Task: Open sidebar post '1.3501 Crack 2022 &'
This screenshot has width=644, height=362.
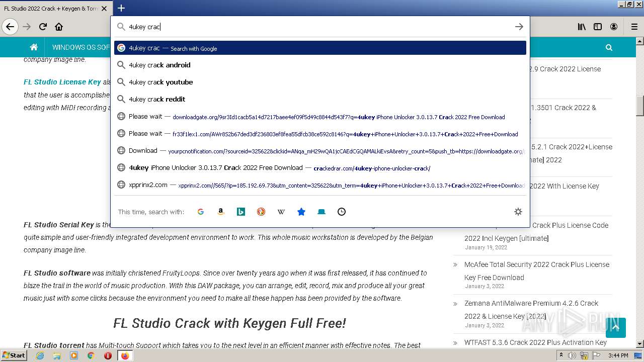Action: coord(563,108)
